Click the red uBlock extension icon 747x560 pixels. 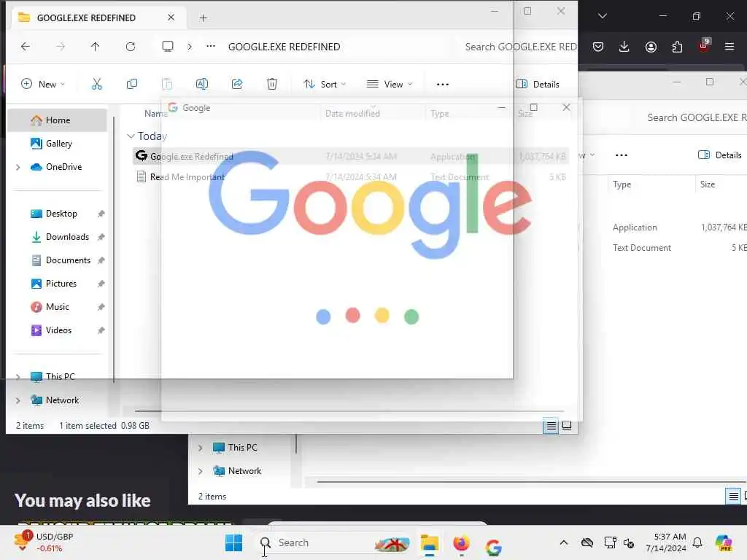point(704,46)
